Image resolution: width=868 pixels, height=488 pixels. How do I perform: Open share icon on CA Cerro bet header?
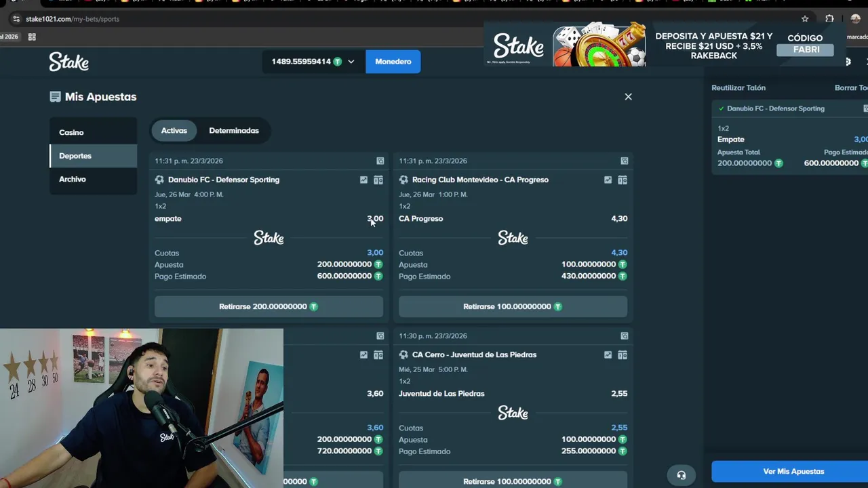tap(624, 335)
